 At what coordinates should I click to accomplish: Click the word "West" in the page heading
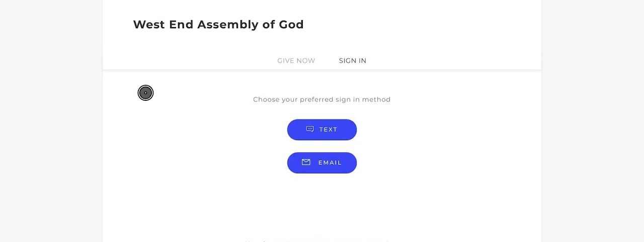point(149,25)
